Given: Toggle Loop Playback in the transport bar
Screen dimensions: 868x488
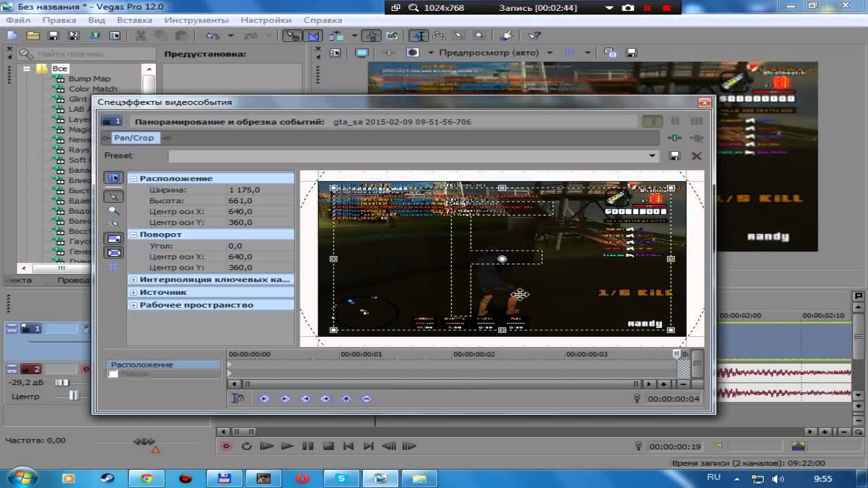Looking at the screenshot, I should pyautogui.click(x=246, y=446).
